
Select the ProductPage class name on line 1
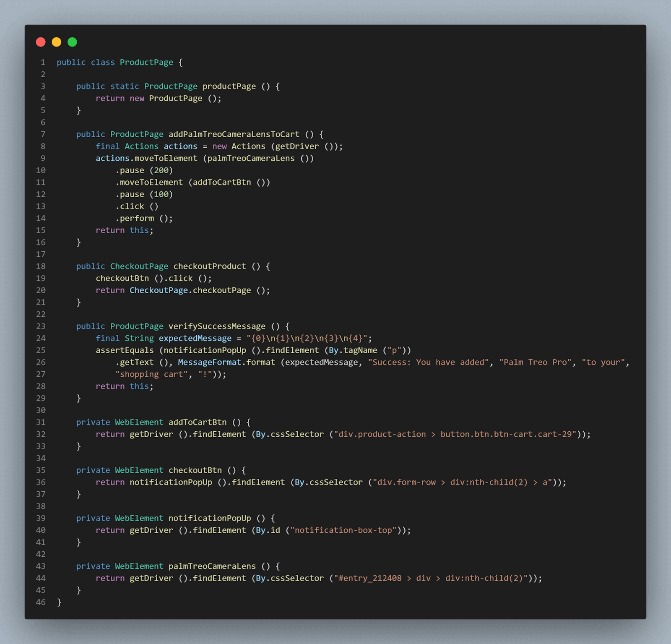146,62
